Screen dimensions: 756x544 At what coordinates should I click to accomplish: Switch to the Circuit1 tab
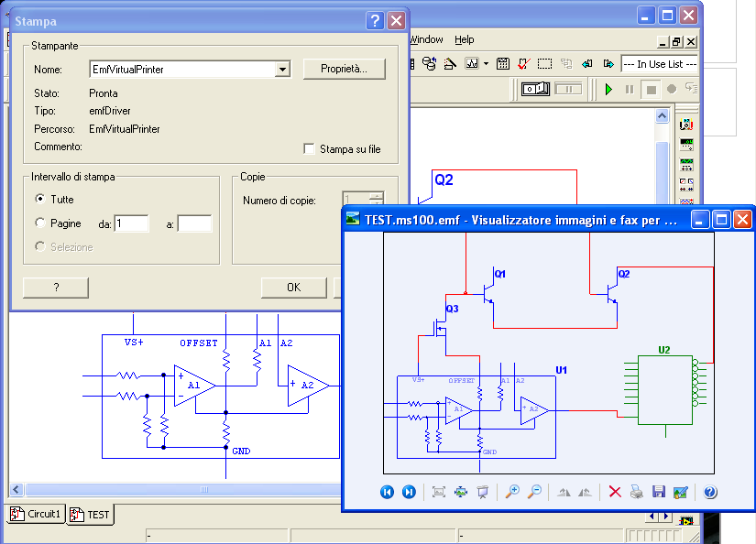tap(37, 514)
